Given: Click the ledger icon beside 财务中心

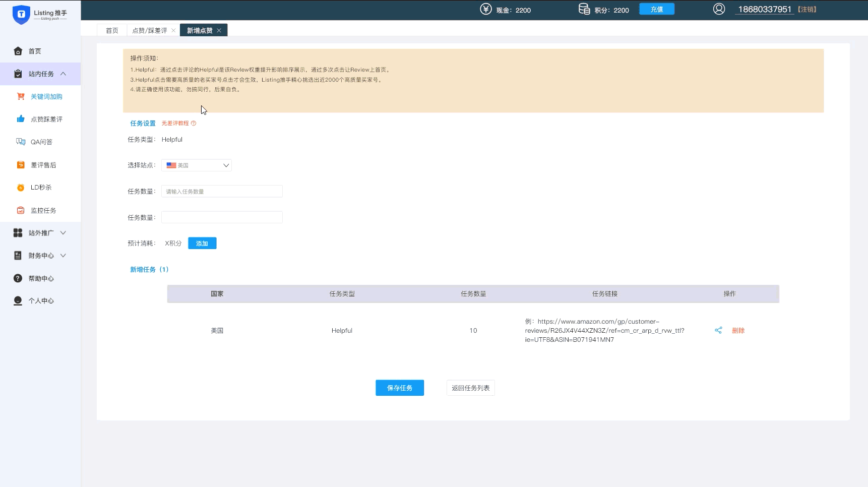Looking at the screenshot, I should [x=18, y=256].
